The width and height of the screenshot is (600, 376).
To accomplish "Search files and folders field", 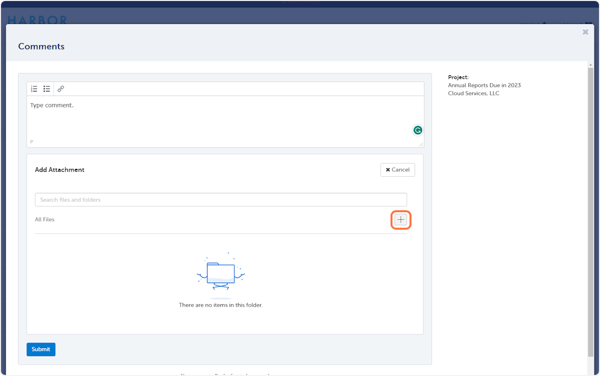I will (x=221, y=200).
